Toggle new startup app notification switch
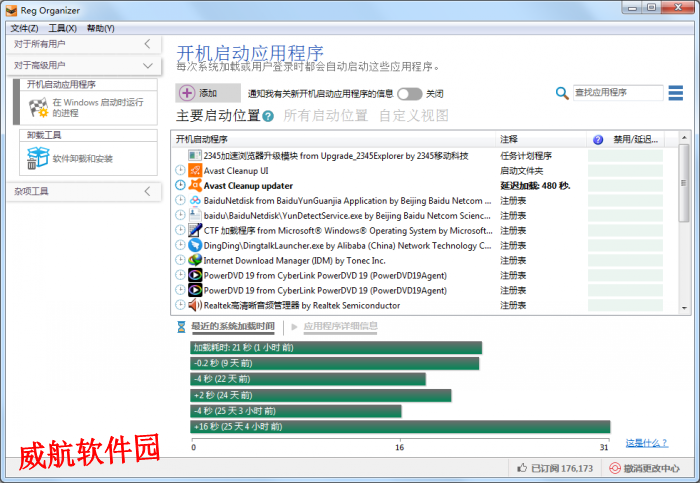This screenshot has height=483, width=700. [x=409, y=93]
